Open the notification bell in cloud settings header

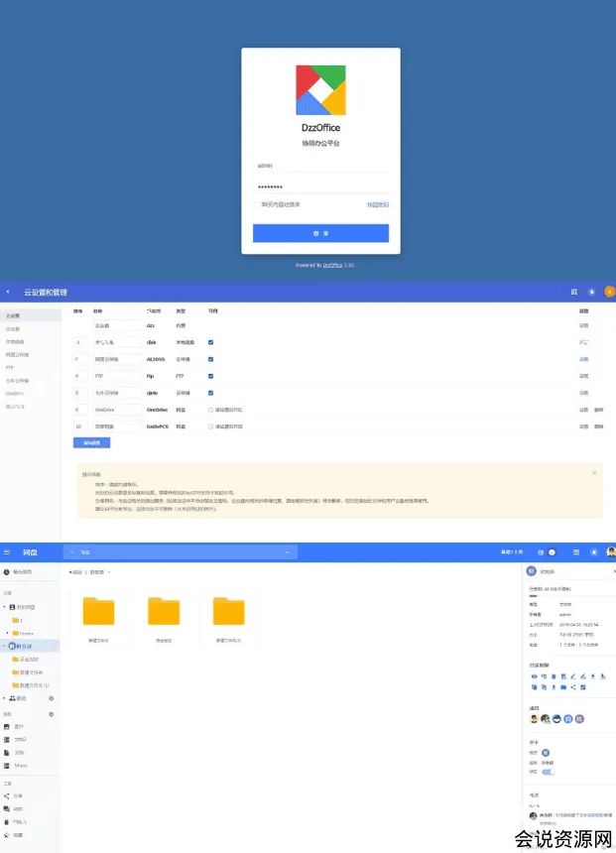coord(591,293)
